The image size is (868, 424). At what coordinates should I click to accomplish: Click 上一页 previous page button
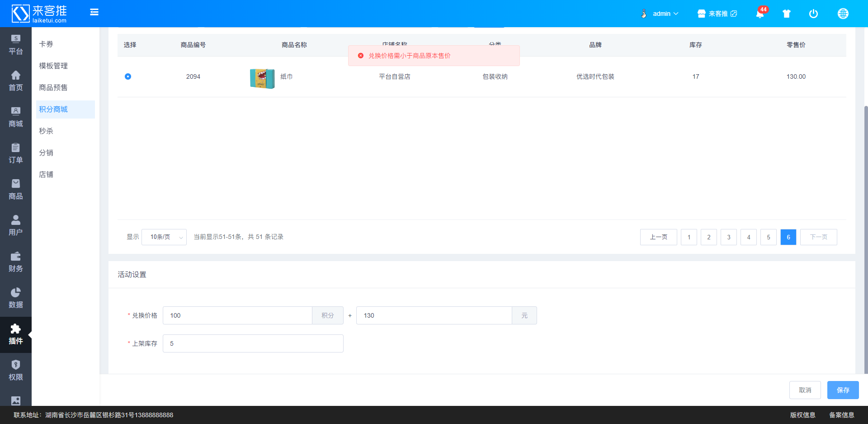click(659, 237)
